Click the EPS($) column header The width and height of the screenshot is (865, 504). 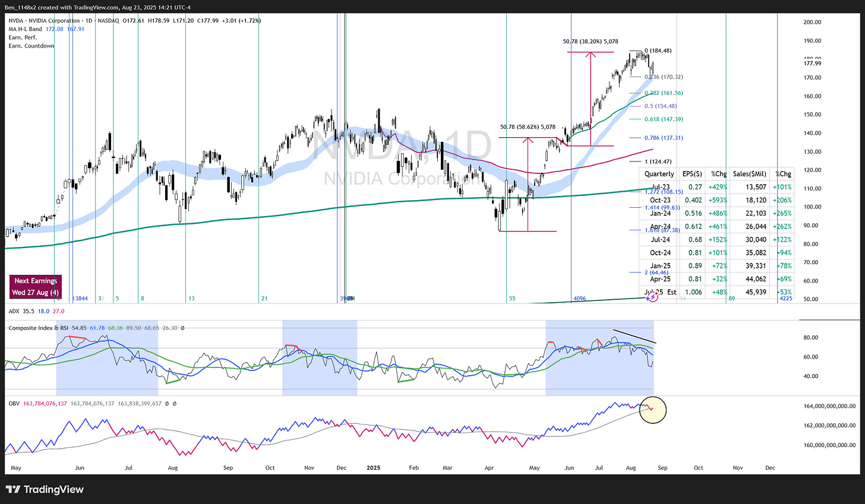coord(692,174)
